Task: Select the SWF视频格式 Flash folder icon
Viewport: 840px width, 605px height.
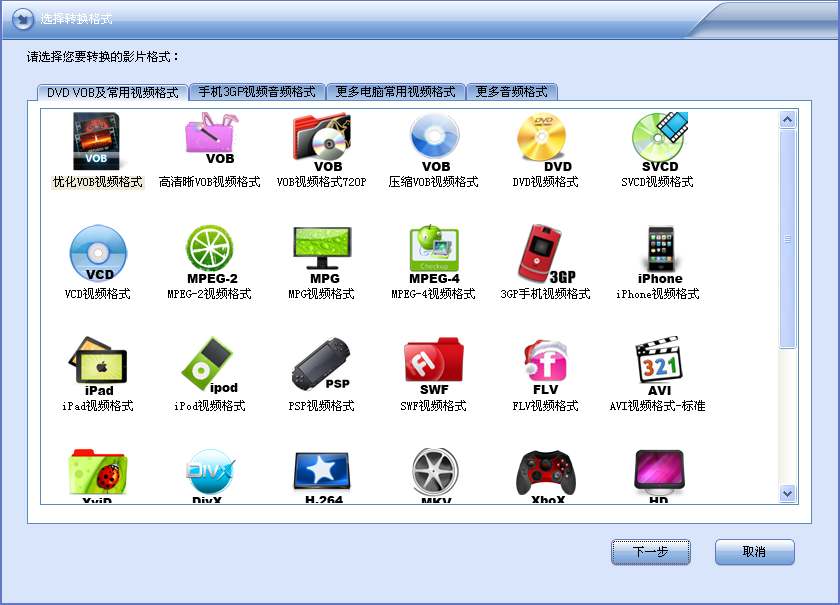Action: (434, 366)
